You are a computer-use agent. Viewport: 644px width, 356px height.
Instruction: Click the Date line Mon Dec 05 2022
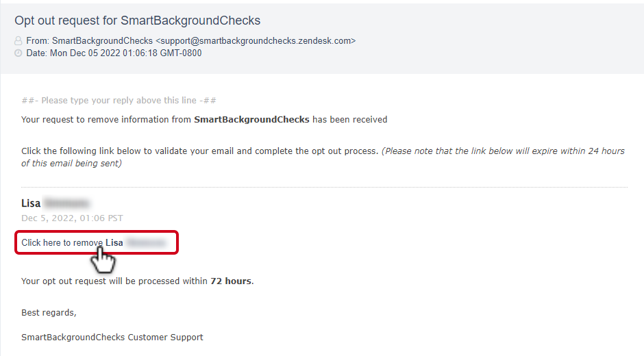(114, 53)
